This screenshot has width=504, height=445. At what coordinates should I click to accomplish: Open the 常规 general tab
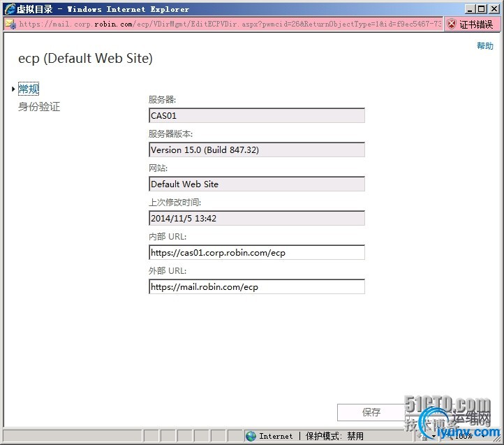[29, 89]
